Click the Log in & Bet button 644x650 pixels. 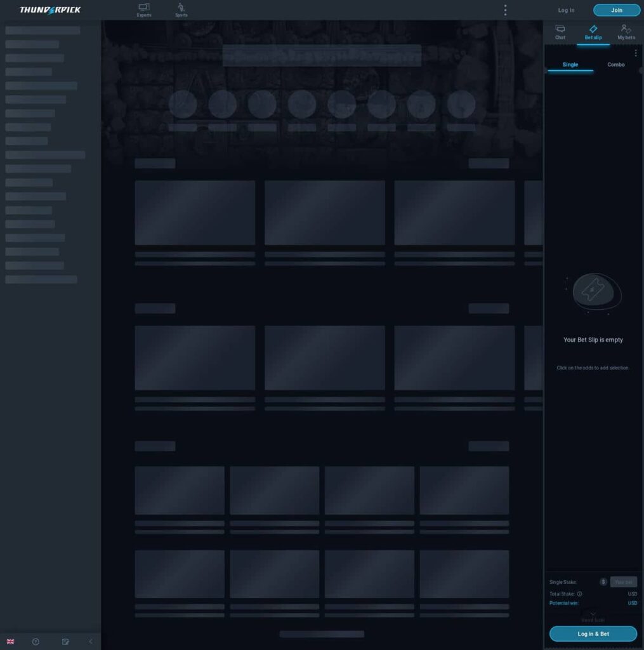[593, 634]
